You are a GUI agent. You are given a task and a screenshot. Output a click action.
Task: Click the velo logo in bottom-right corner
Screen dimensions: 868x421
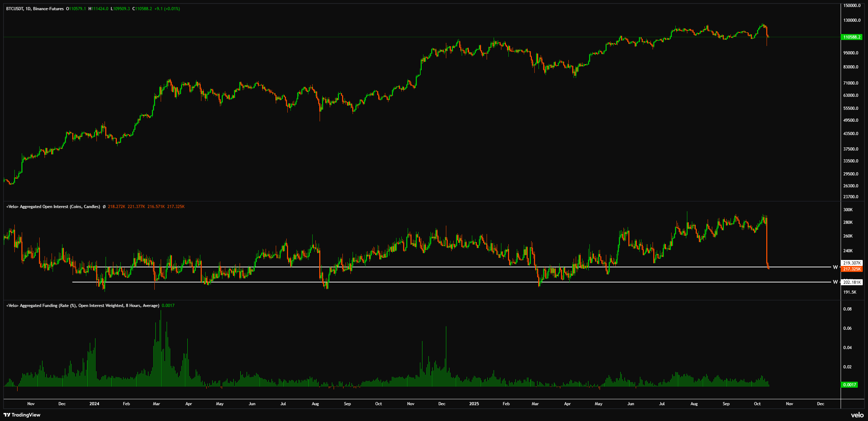click(x=857, y=415)
